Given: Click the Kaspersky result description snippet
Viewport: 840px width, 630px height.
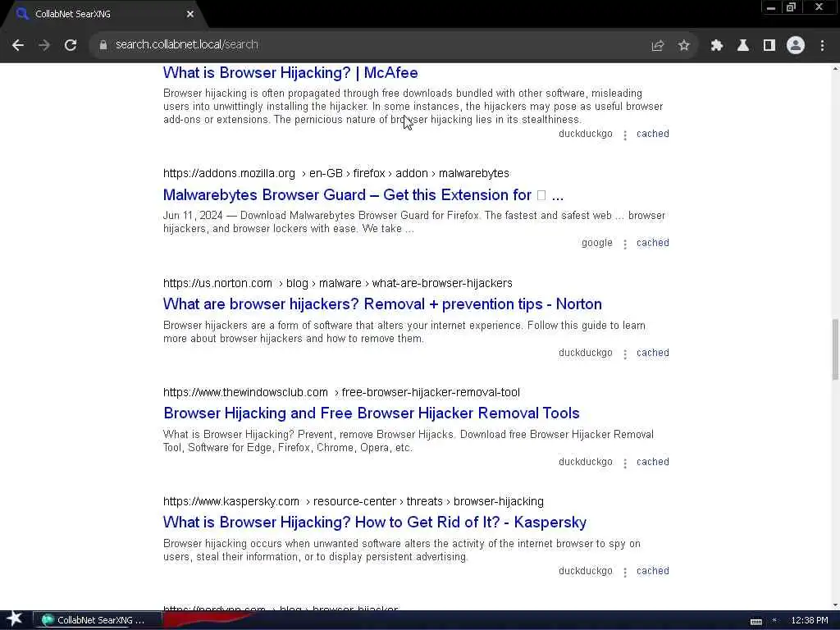Looking at the screenshot, I should click(402, 550).
